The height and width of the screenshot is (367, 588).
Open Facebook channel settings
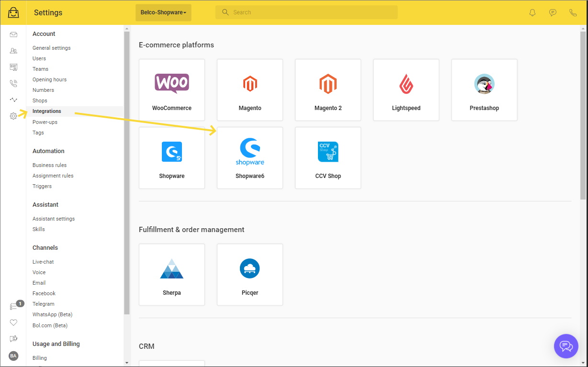click(44, 293)
